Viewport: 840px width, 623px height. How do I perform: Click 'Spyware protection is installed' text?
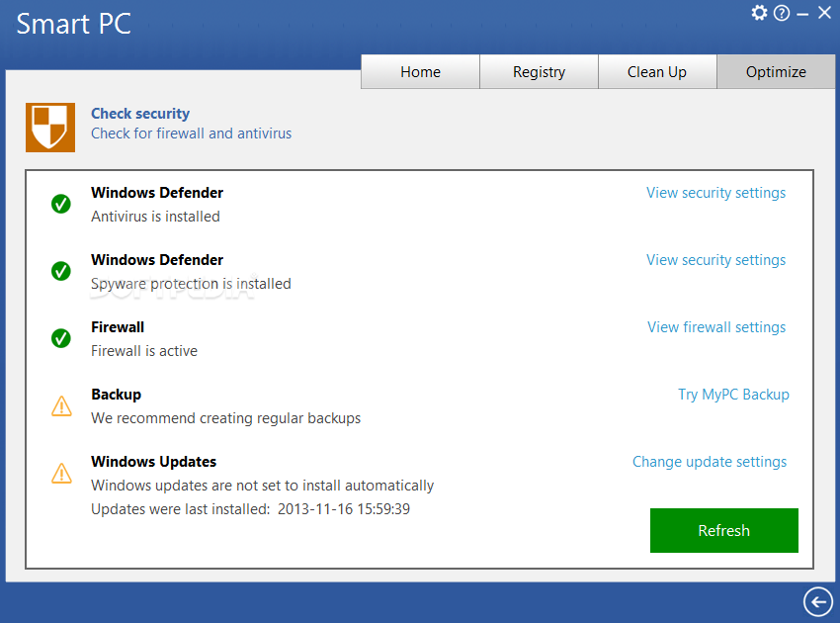[191, 284]
